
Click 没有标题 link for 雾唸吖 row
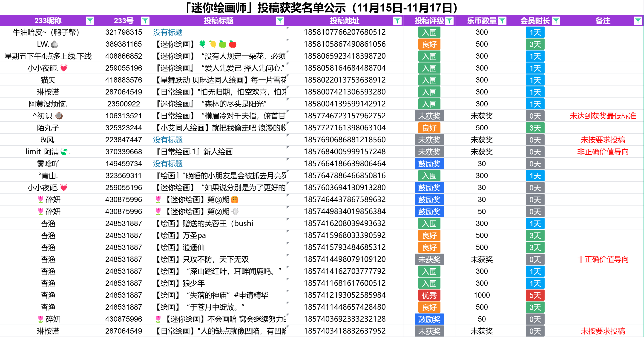point(168,164)
